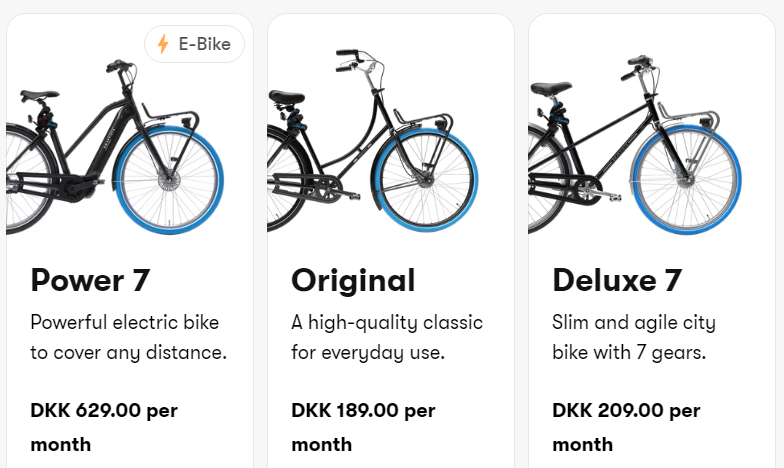Click the saddle of the Original bike
This screenshot has width=784, height=468.
(286, 97)
